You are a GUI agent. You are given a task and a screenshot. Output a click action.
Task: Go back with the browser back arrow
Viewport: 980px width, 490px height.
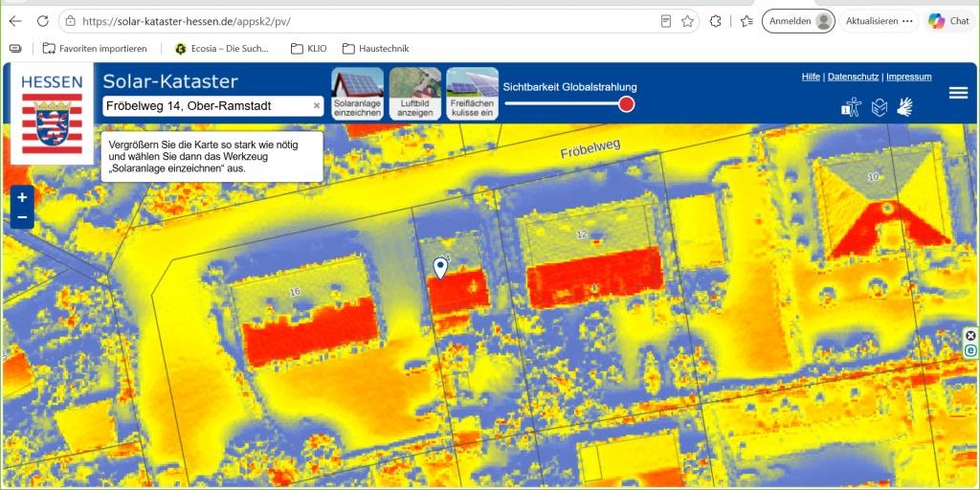[15, 21]
